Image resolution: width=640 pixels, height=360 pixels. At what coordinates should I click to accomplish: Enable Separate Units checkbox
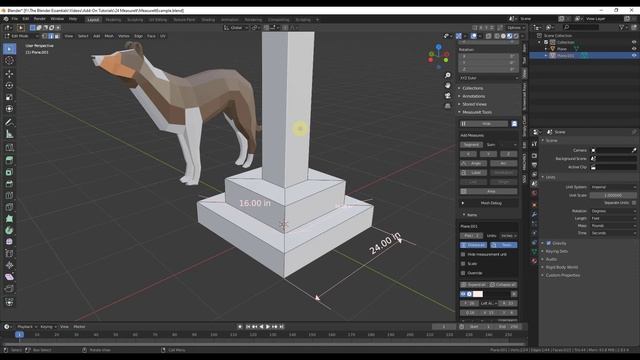tap(634, 203)
